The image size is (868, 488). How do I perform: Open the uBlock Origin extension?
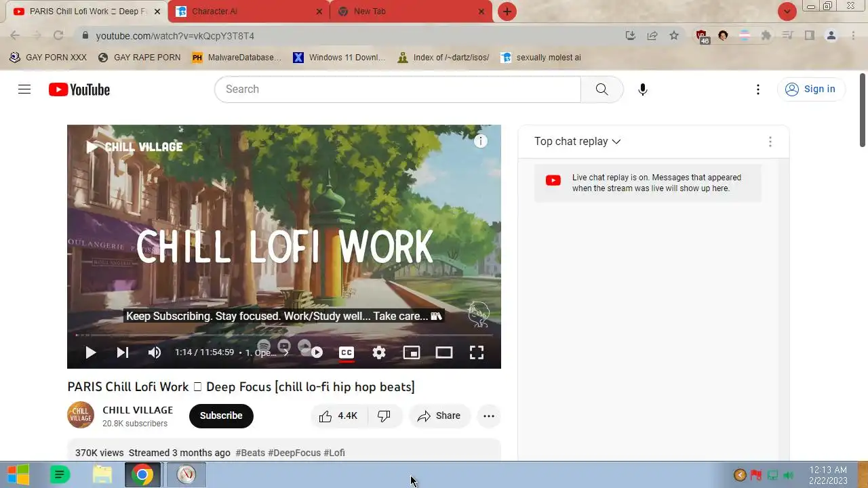point(702,36)
